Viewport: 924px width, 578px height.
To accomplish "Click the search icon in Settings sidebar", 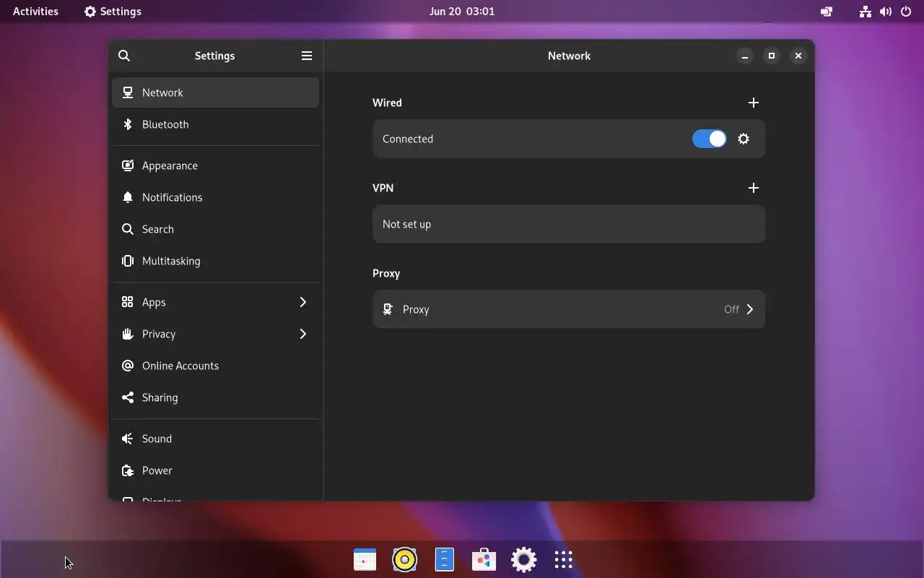I will point(124,56).
